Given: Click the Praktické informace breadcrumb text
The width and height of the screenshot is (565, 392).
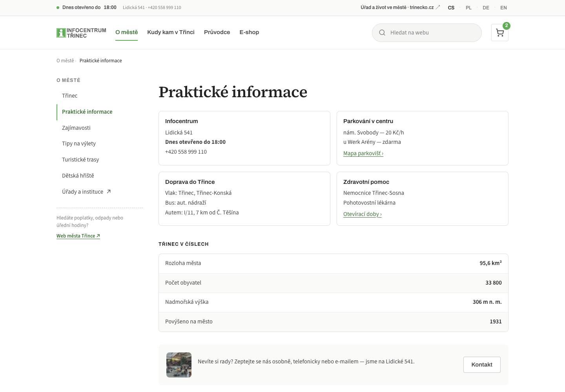Looking at the screenshot, I should pos(100,60).
